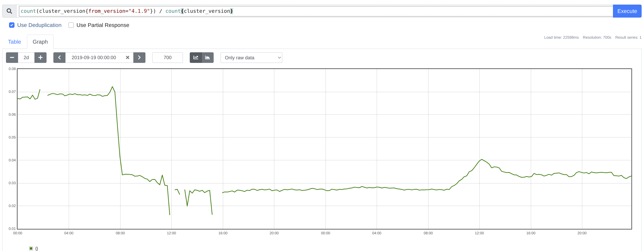Click inside the resolution field showing 700
Image resolution: width=644 pixels, height=251 pixels.
(x=167, y=57)
